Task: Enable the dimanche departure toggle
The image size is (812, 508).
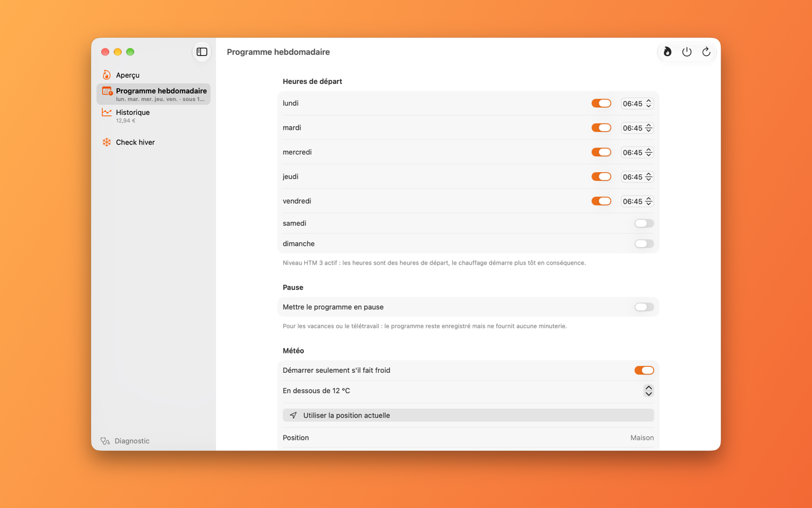Action: pos(644,244)
